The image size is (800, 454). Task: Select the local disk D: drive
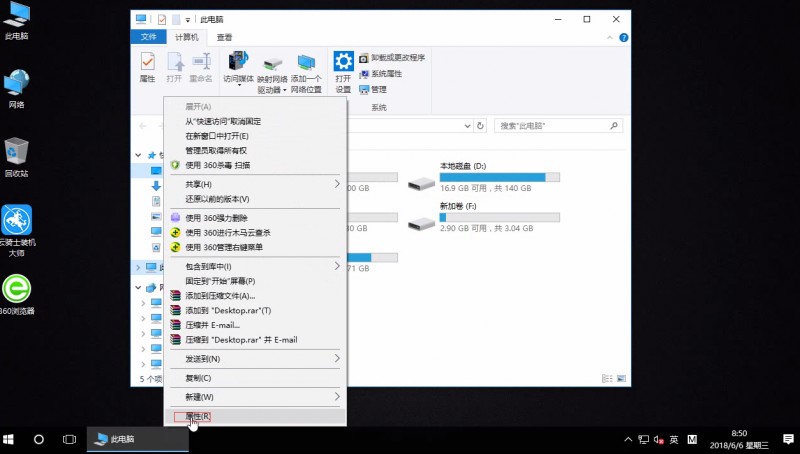484,177
